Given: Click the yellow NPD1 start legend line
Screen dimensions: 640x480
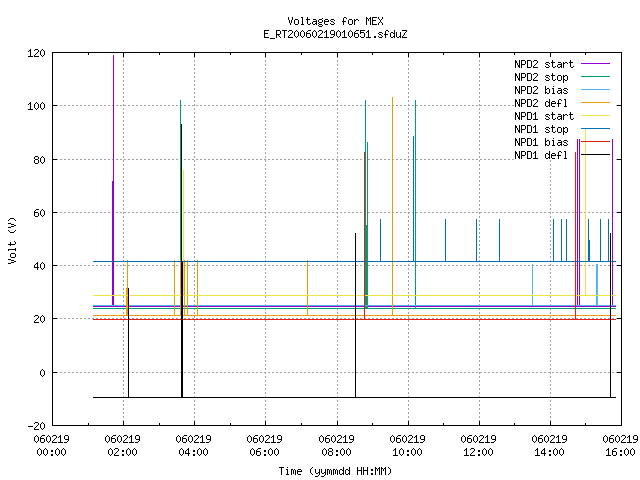Looking at the screenshot, I should (595, 116).
